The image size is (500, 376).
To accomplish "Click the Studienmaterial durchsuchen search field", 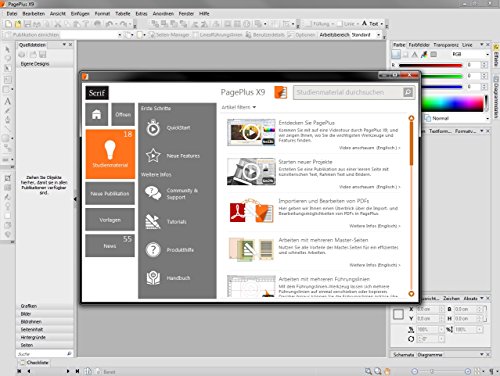I will pyautogui.click(x=348, y=92).
